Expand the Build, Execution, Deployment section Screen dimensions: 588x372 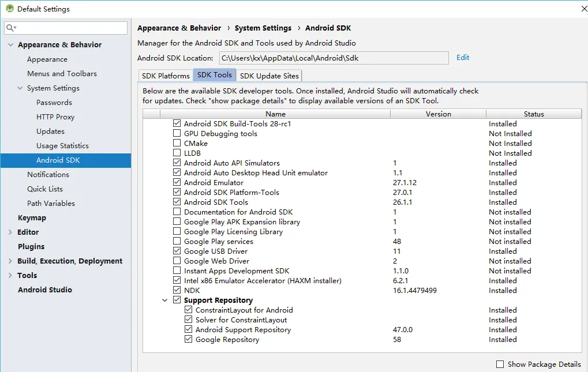pyautogui.click(x=10, y=261)
